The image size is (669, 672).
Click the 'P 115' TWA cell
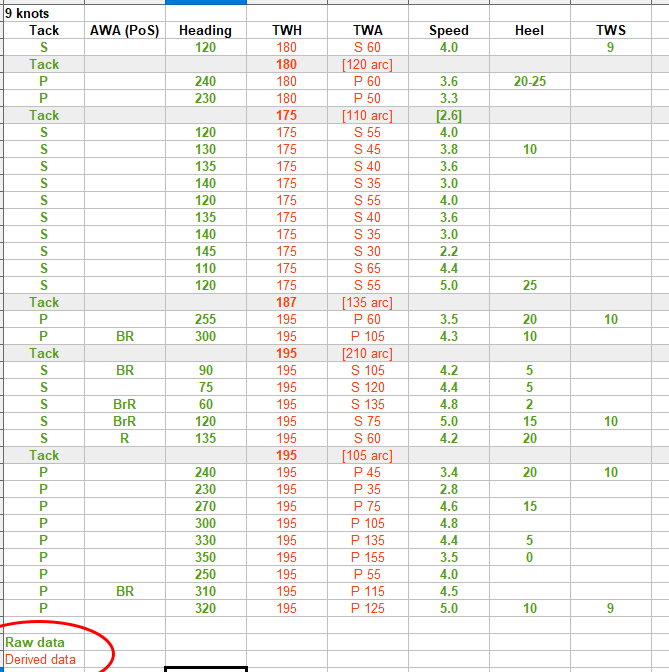(368, 591)
